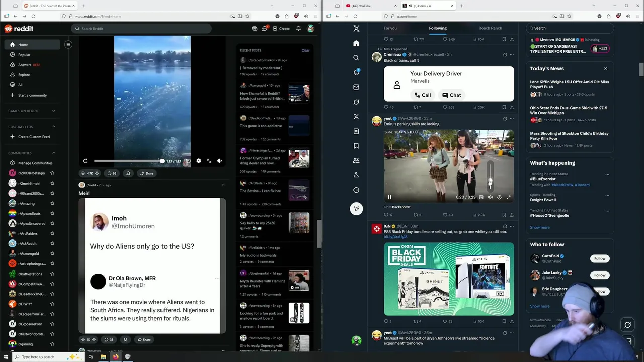Favorite r/AskReddit with its star
This screenshot has height=362, width=644.
[52, 243]
